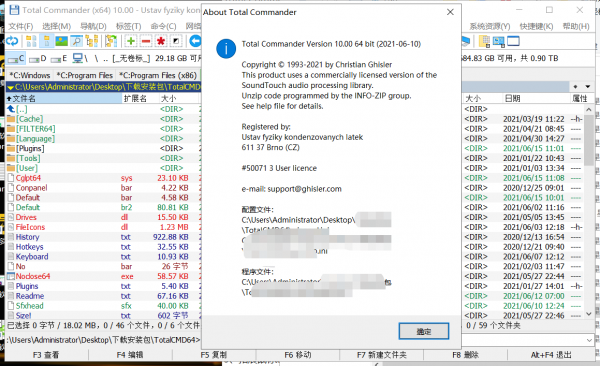Click the refresh (reread source) toolbar icon
600x366 pixels.
pyautogui.click(x=11, y=41)
